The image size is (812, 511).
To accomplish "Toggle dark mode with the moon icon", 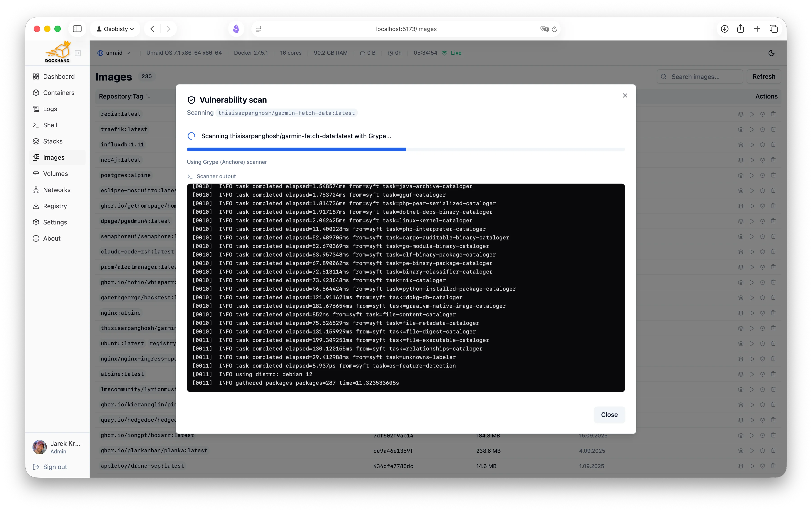I will tap(772, 53).
